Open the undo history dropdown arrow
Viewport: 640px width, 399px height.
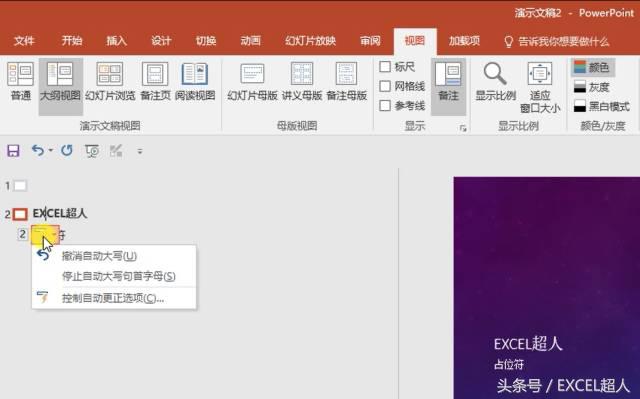[51, 151]
